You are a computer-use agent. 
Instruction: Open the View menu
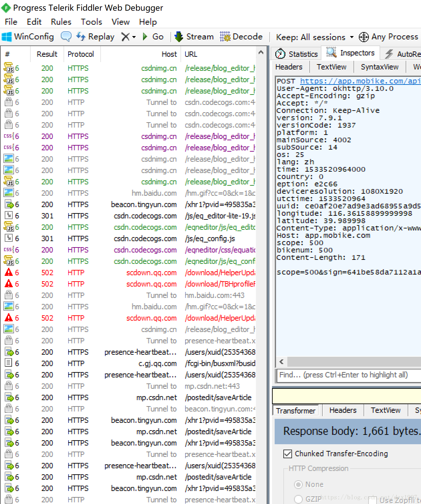tap(121, 22)
